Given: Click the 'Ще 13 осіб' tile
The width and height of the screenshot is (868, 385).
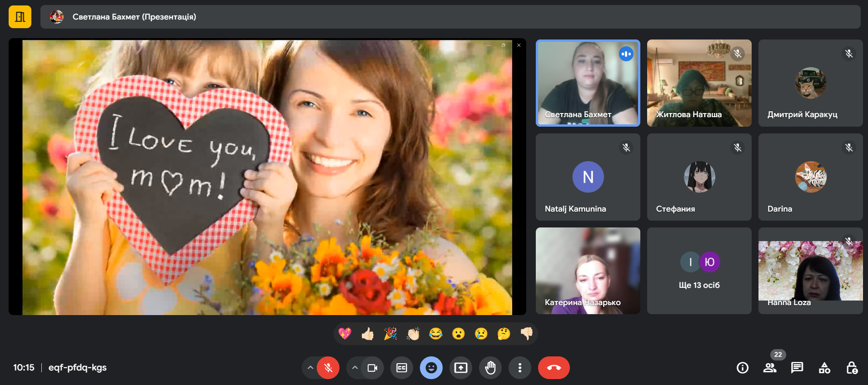Looking at the screenshot, I should [x=699, y=271].
